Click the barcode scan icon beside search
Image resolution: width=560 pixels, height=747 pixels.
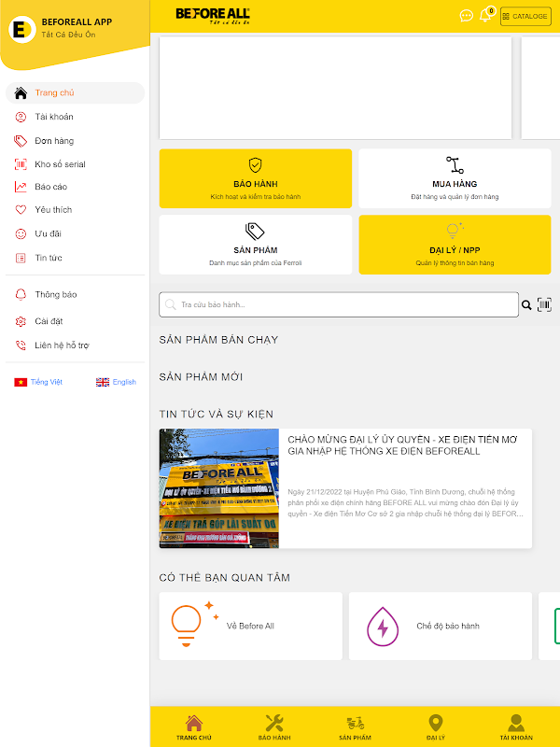click(544, 304)
